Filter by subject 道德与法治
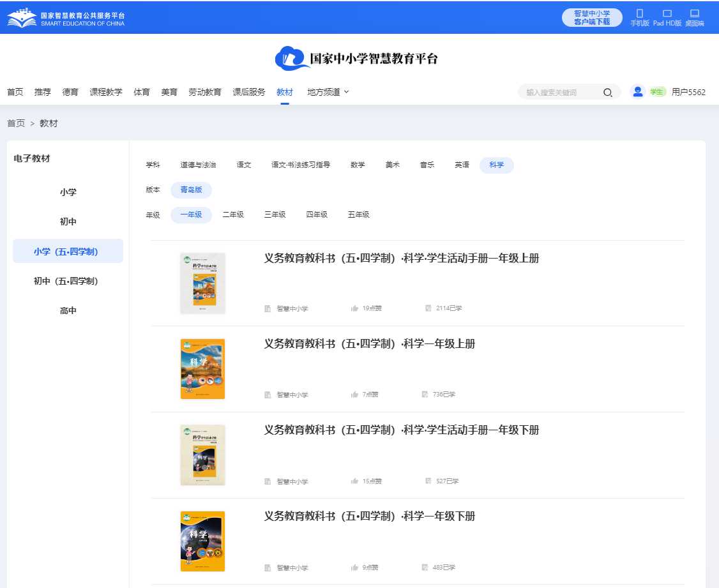This screenshot has width=719, height=588. pyautogui.click(x=198, y=165)
